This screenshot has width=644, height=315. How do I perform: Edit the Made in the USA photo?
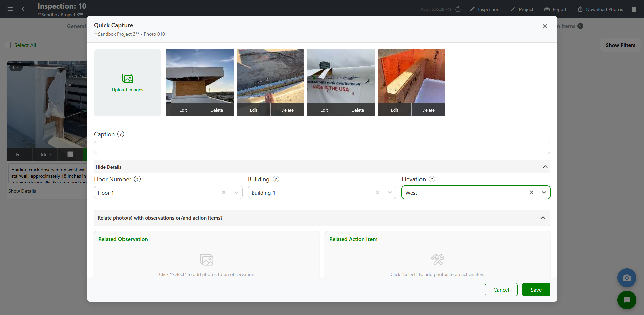(324, 110)
